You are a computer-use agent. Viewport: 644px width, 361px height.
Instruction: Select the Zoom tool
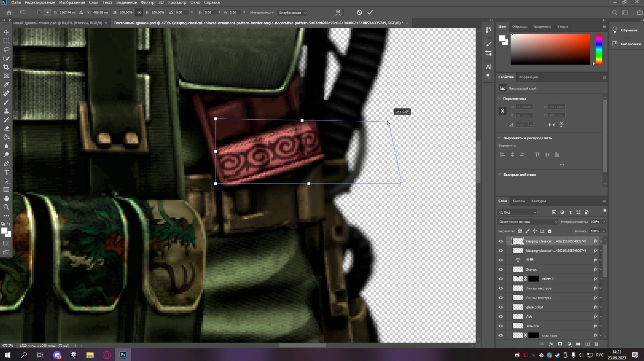pyautogui.click(x=6, y=207)
